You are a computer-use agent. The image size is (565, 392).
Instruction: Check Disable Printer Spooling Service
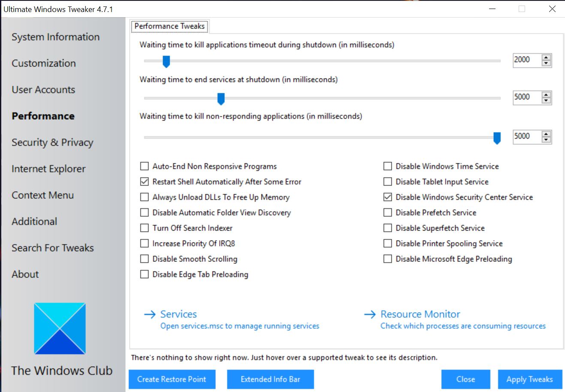click(388, 244)
